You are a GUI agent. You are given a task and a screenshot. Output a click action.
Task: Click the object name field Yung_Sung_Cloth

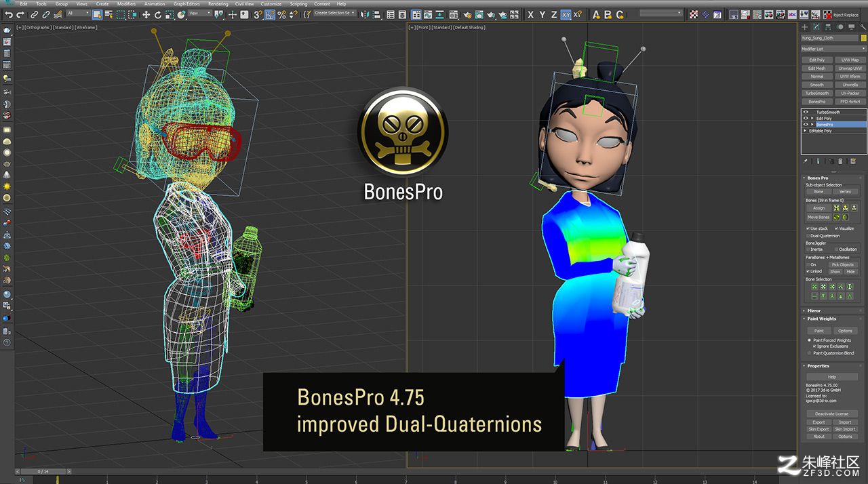[830, 38]
